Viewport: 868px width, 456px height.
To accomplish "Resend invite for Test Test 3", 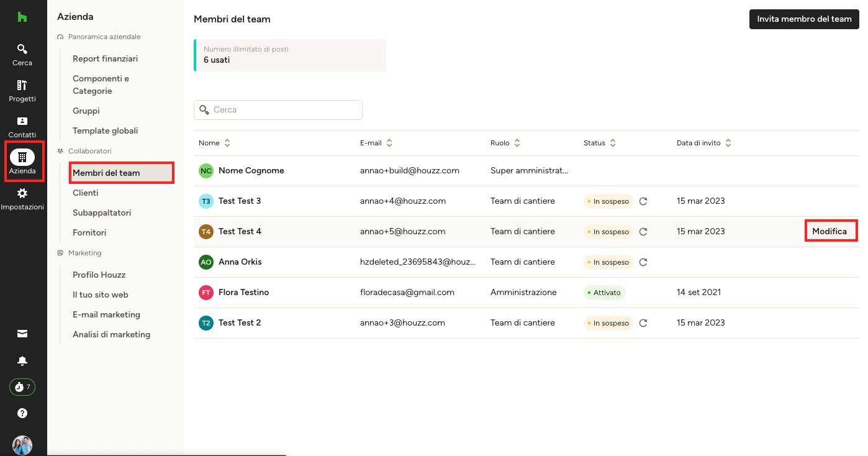I will pos(643,201).
